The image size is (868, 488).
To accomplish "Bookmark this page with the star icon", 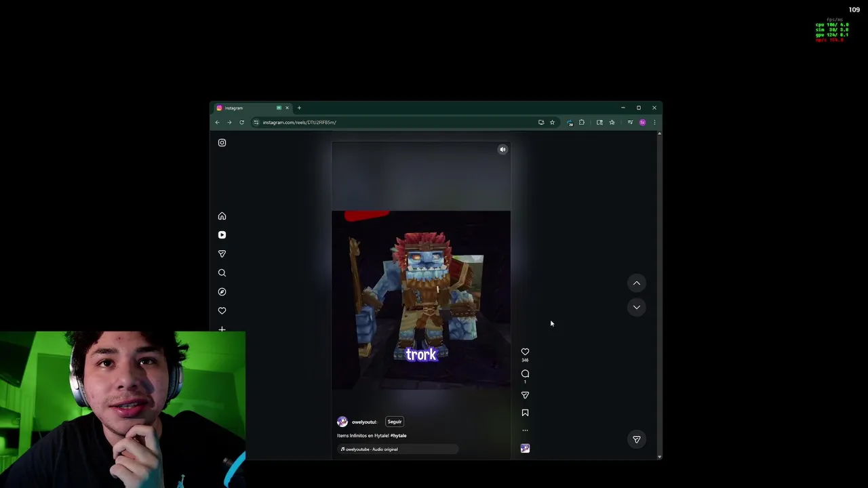I will tap(552, 123).
